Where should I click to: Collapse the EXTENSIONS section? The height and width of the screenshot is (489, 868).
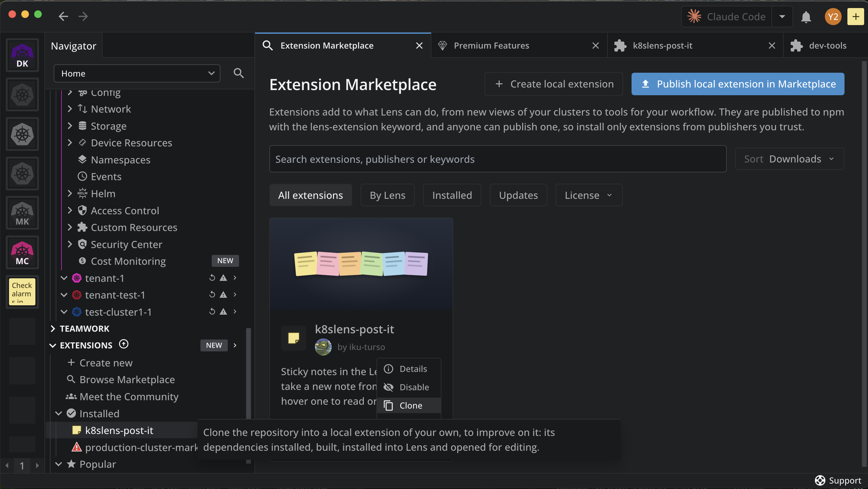click(x=52, y=346)
